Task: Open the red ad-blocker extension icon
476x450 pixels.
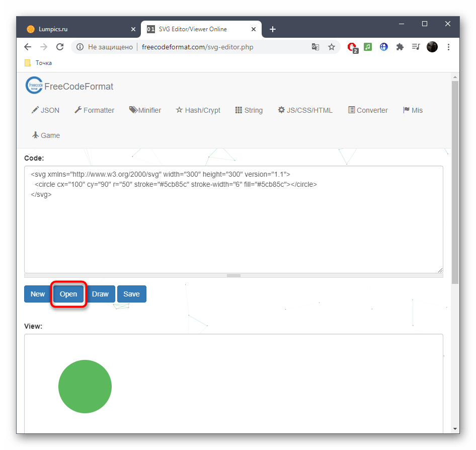Action: pyautogui.click(x=352, y=47)
